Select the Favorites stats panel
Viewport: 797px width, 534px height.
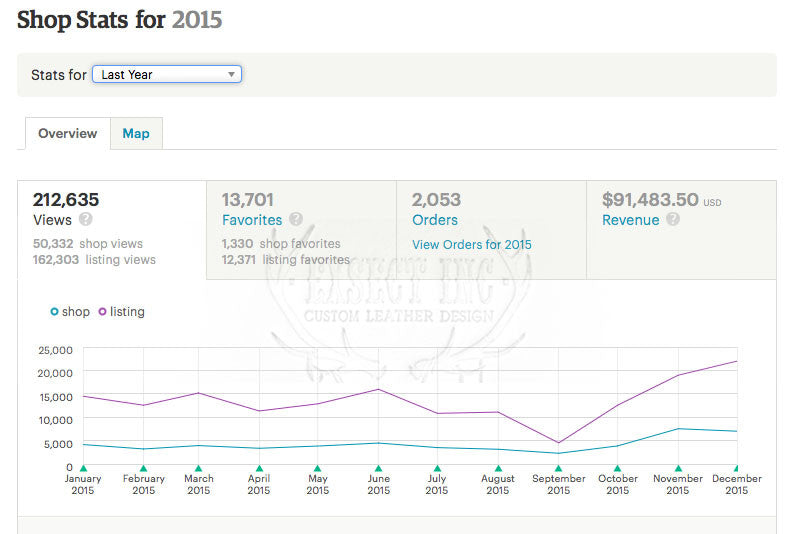301,230
